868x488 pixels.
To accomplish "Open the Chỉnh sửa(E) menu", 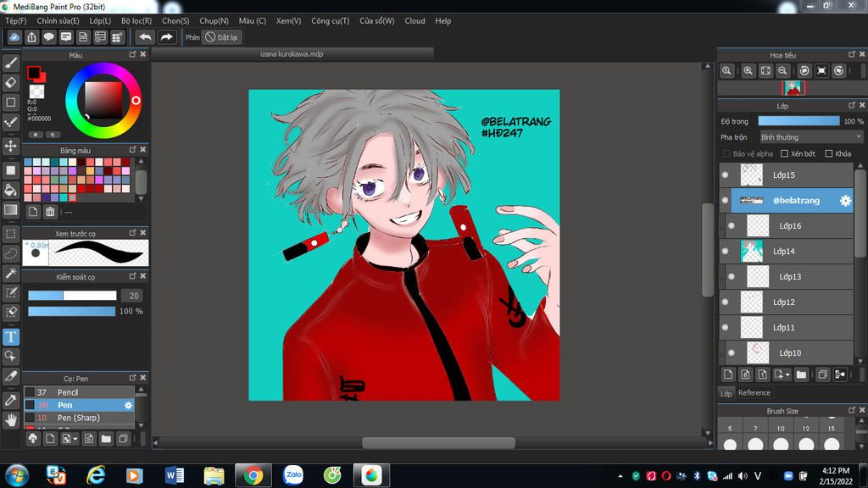I will (x=58, y=20).
